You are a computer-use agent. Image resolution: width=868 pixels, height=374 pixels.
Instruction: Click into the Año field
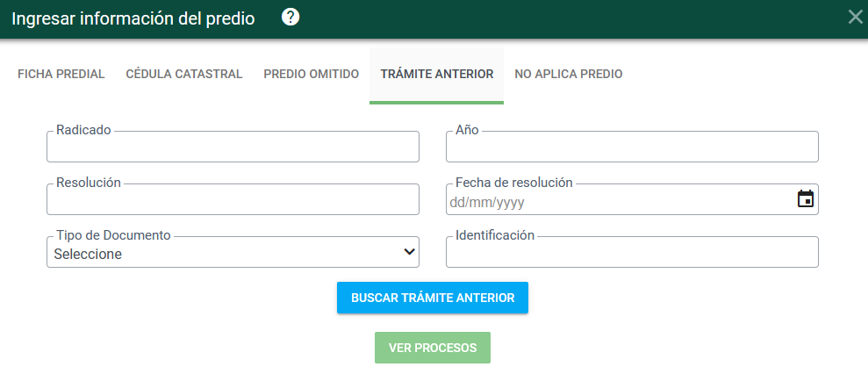(x=632, y=148)
